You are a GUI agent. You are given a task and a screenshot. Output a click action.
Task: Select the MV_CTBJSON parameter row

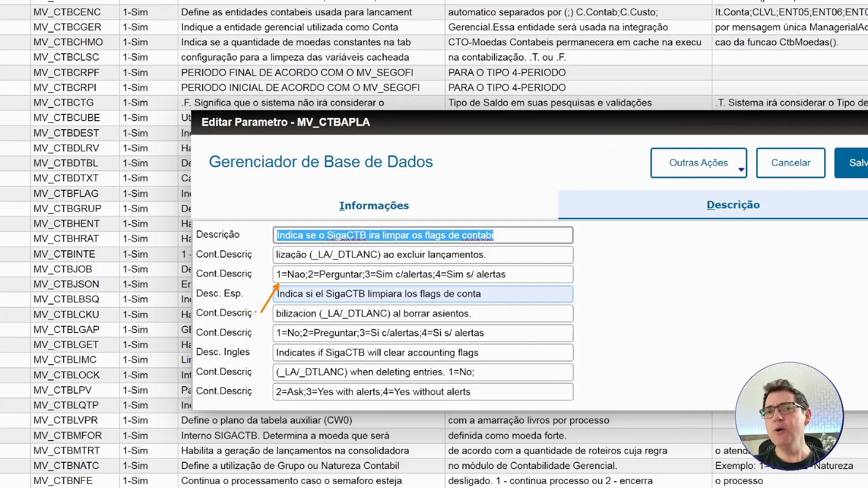[66, 284]
